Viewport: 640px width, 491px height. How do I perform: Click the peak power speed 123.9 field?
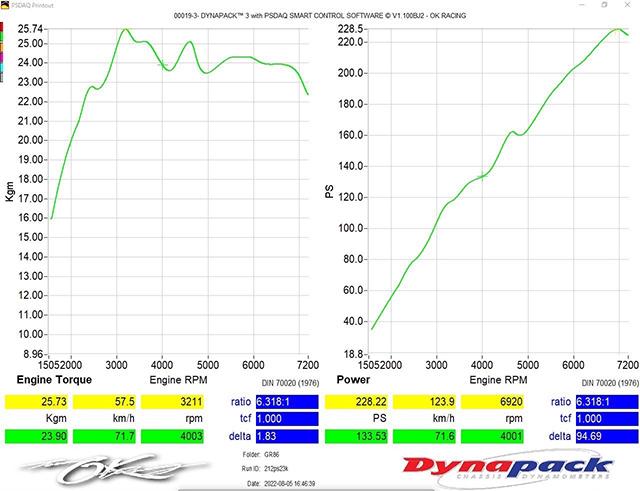pyautogui.click(x=424, y=402)
